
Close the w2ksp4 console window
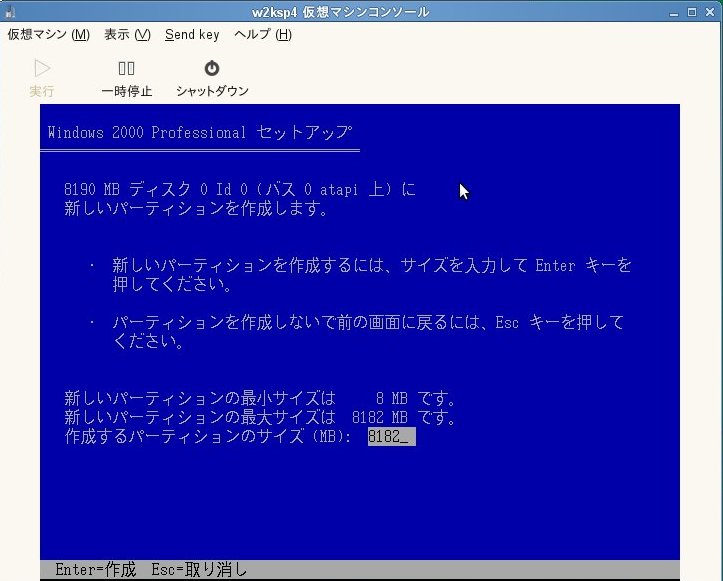coord(710,12)
